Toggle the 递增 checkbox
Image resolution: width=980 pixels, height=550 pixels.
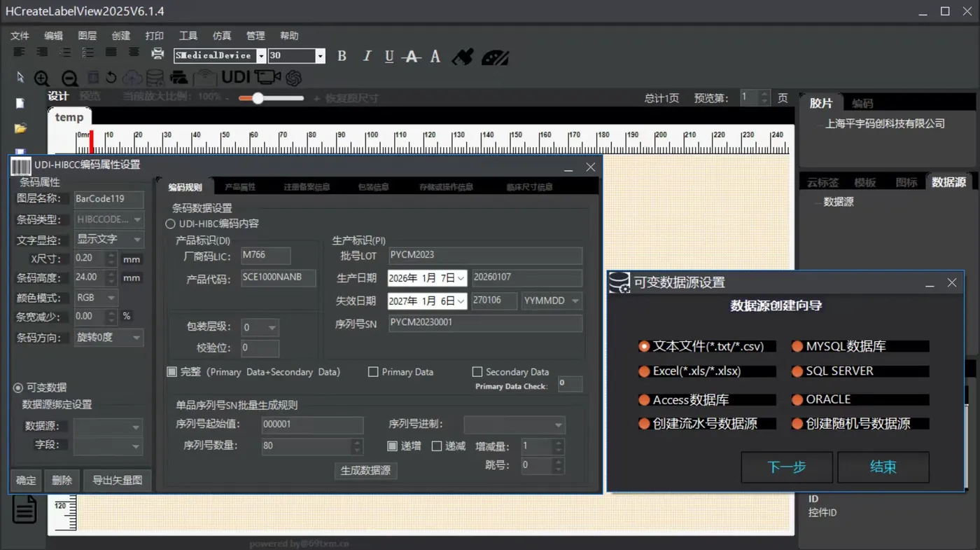tap(393, 446)
